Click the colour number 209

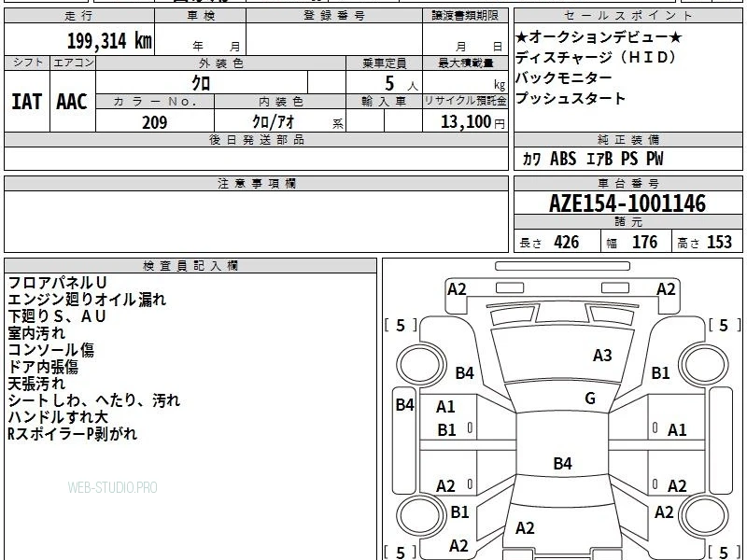pos(155,122)
